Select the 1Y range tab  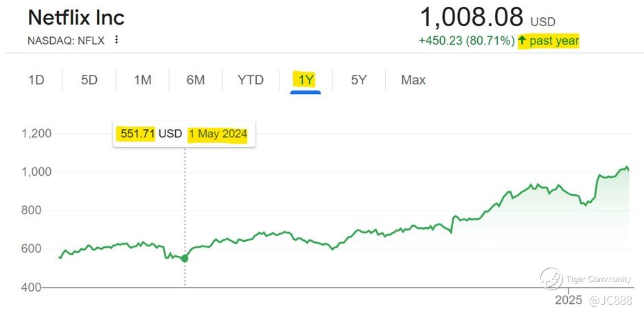(x=306, y=80)
